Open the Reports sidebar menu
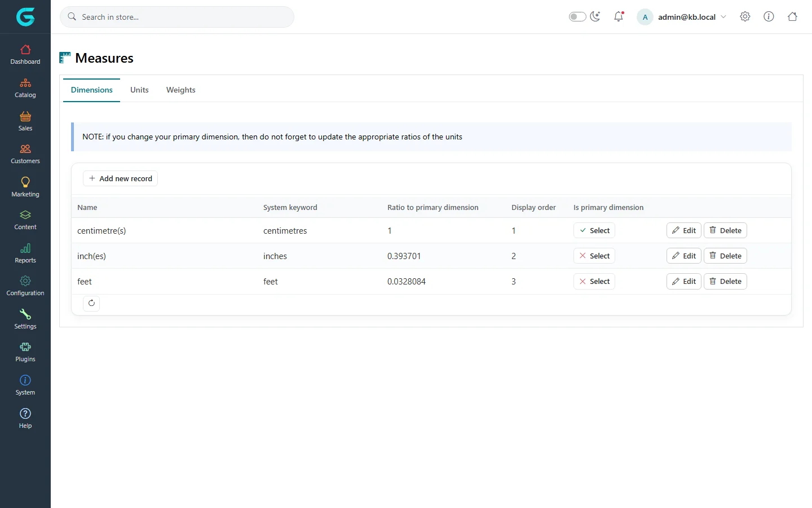 25,253
